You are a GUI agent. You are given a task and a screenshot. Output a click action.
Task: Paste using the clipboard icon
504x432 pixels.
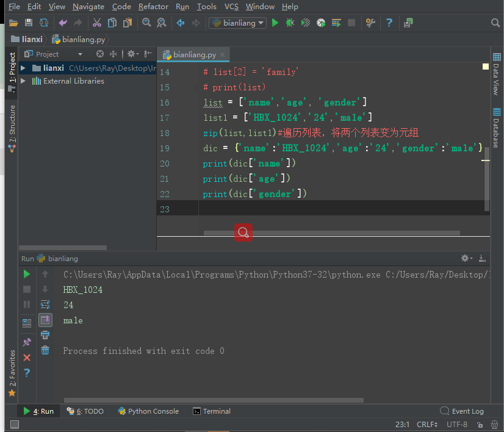coord(128,23)
